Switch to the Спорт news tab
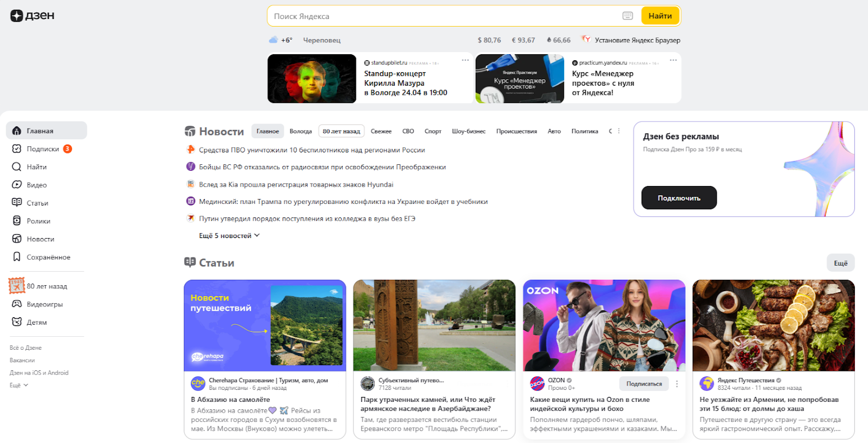This screenshot has width=868, height=443. pyautogui.click(x=433, y=131)
